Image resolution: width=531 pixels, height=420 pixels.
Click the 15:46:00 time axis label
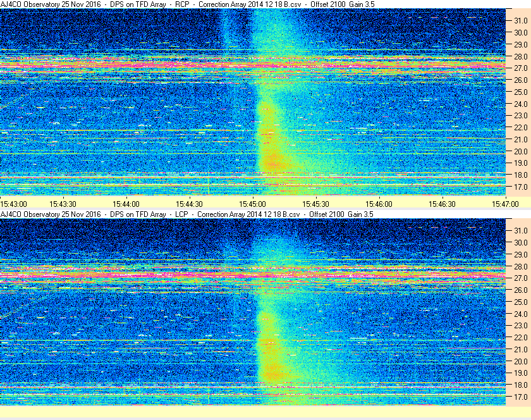point(379,204)
